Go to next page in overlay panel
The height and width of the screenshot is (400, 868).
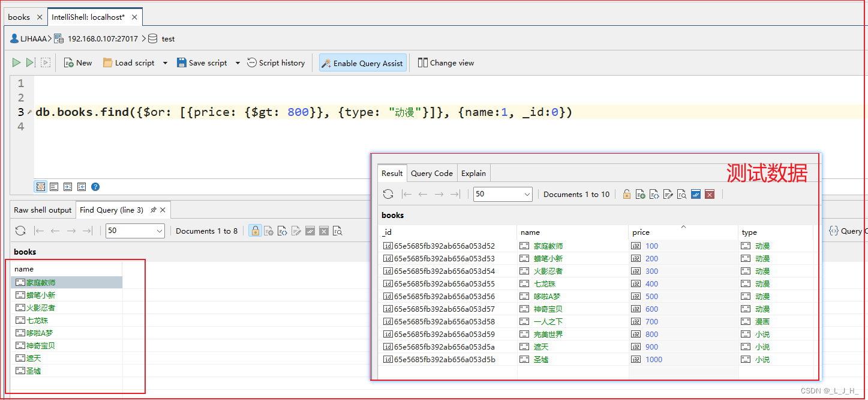[439, 194]
